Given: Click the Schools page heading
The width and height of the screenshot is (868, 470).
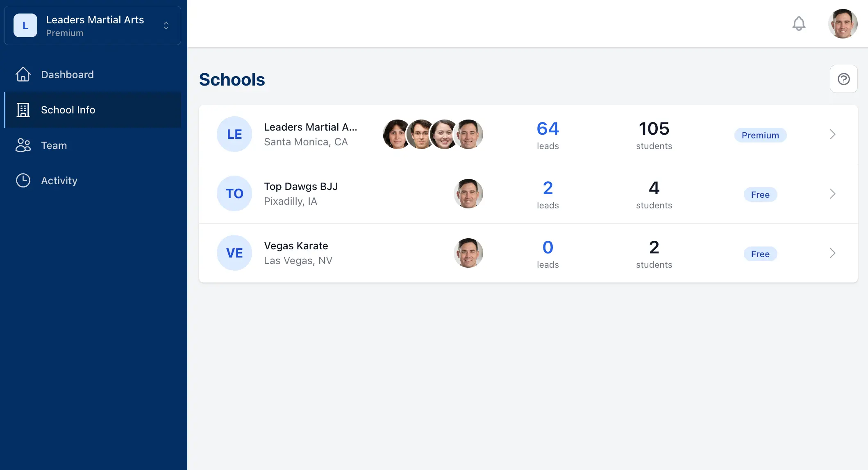Looking at the screenshot, I should point(232,79).
